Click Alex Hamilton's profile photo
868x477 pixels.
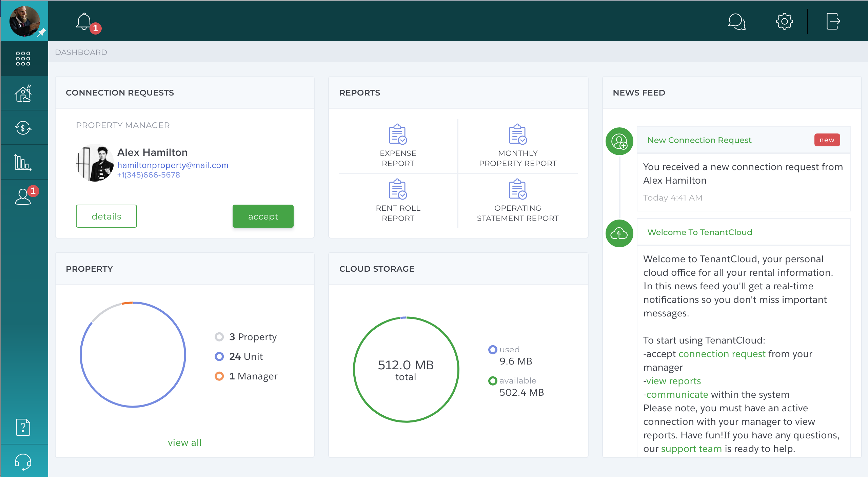95,163
